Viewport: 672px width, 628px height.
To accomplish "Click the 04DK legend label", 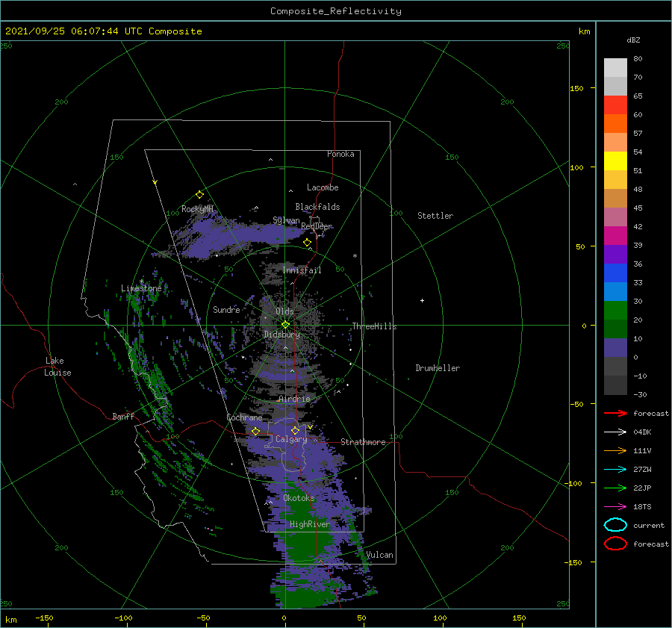I will (x=642, y=432).
